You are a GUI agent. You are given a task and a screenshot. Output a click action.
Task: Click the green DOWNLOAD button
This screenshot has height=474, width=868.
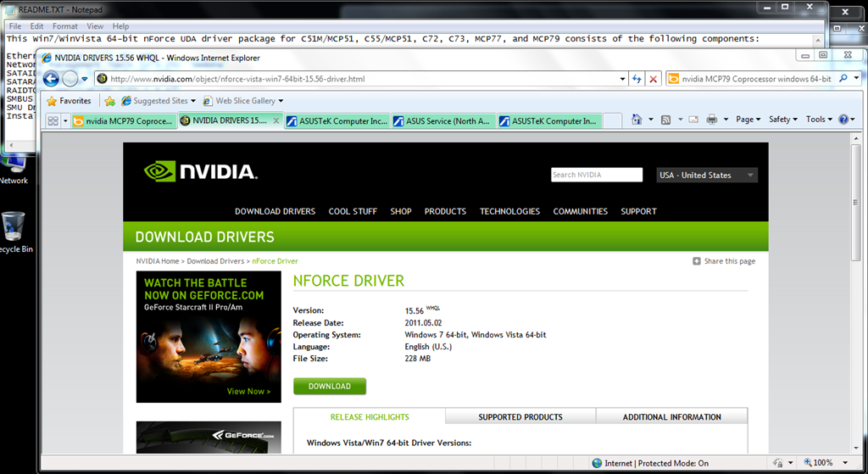330,387
